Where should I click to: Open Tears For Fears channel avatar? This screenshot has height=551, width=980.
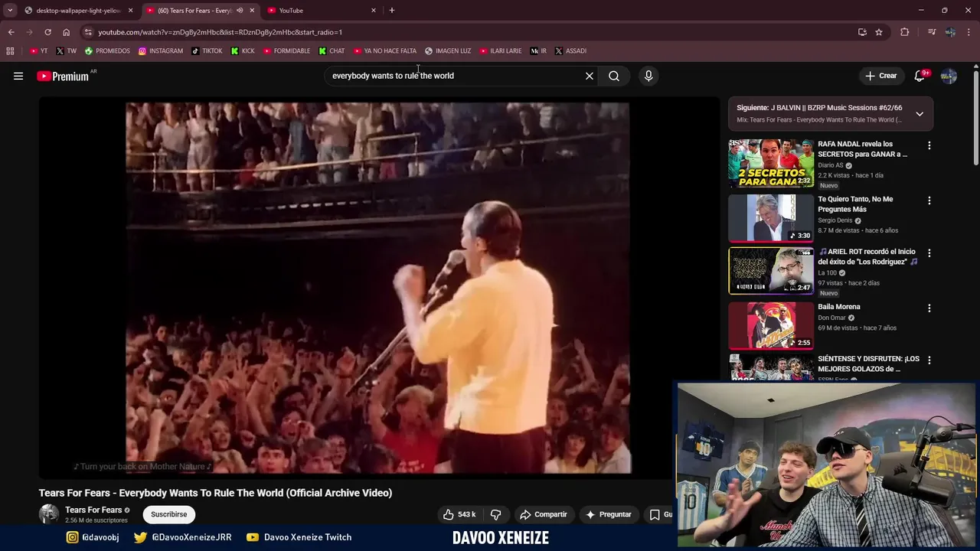[49, 514]
